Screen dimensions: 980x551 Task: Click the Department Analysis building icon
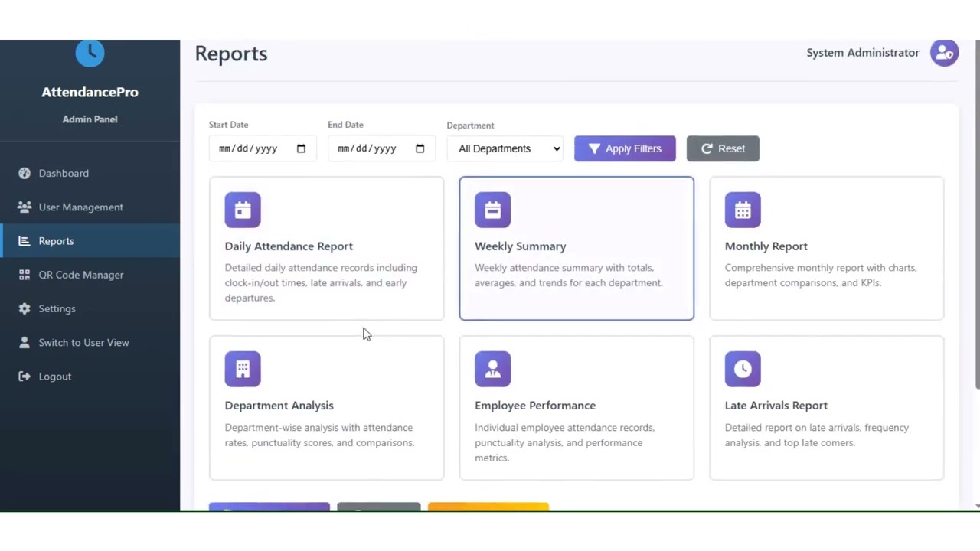coord(243,369)
